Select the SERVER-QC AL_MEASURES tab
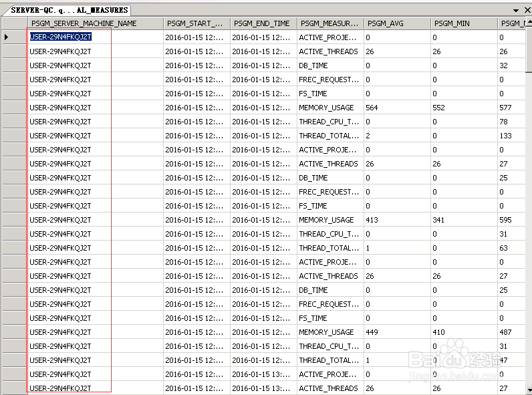Image resolution: width=532 pixels, height=395 pixels. click(x=69, y=10)
